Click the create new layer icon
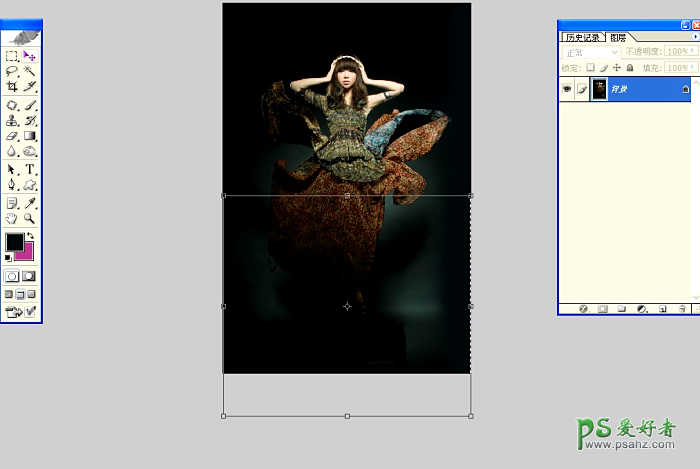Image resolution: width=700 pixels, height=469 pixels. (x=662, y=309)
